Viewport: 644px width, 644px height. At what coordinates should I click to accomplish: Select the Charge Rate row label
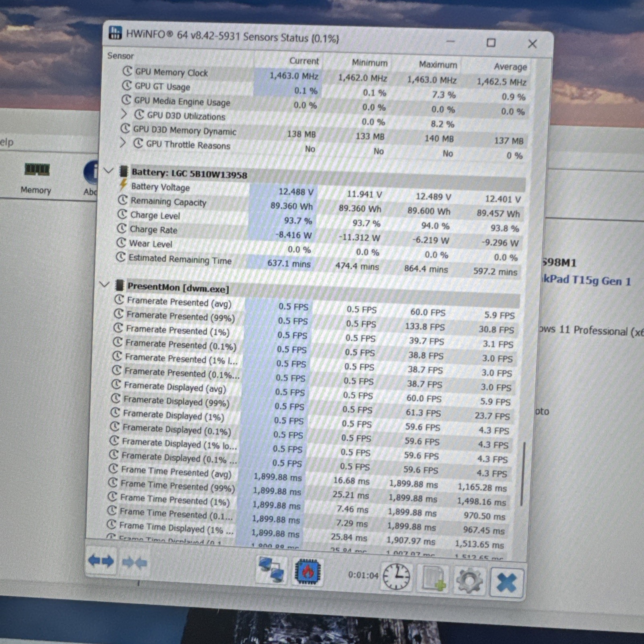(x=153, y=230)
